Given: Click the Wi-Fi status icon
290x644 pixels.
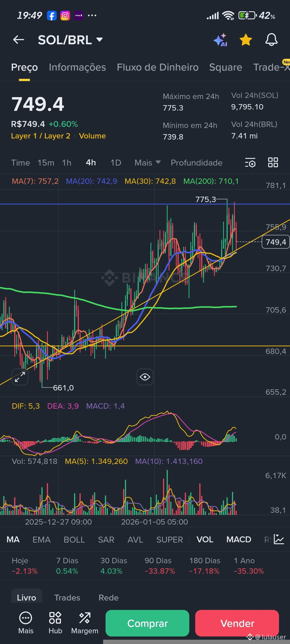Looking at the screenshot, I should (229, 16).
